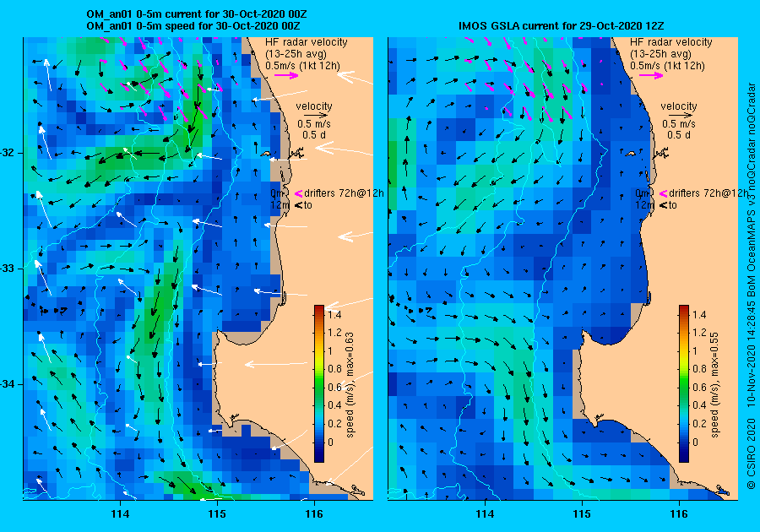
Task: Click '(13-25h avg)' text in OM_an01 panel
Action: click(x=296, y=54)
